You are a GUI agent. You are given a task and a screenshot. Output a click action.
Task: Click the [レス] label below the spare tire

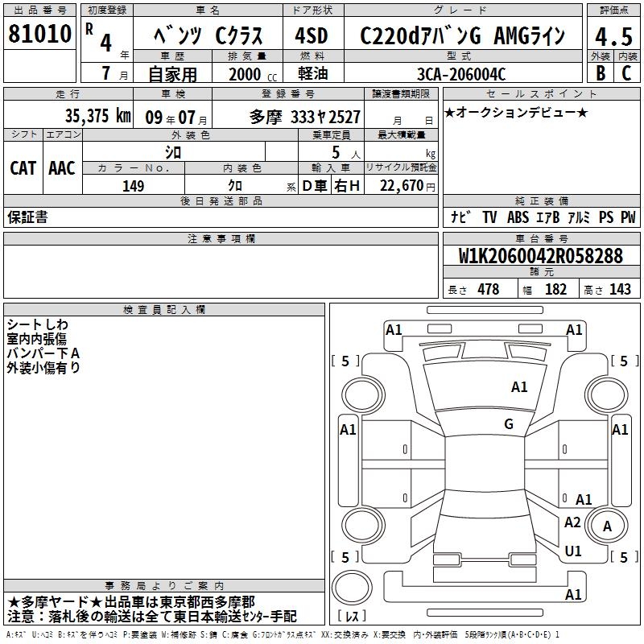352,616
